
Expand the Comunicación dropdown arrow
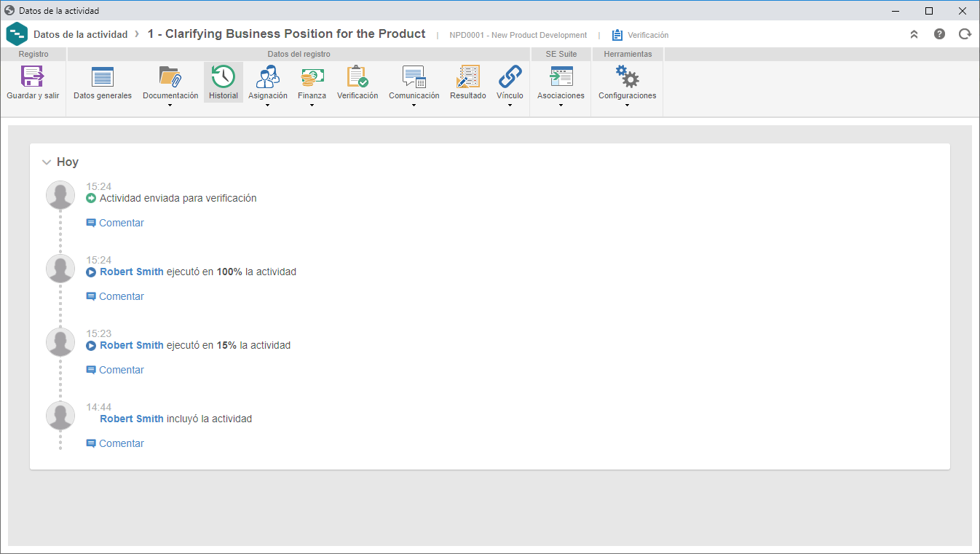click(x=414, y=106)
